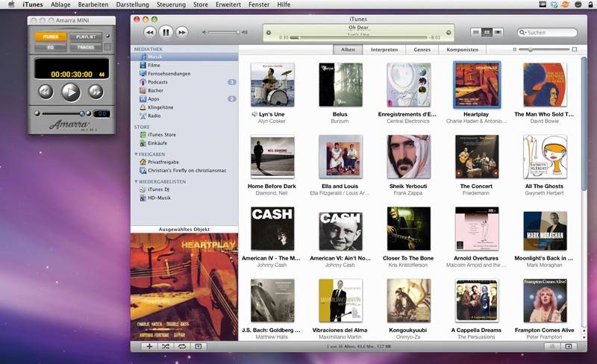597x364 pixels.
Task: Switch to Cover Flow view
Action: click(x=498, y=32)
